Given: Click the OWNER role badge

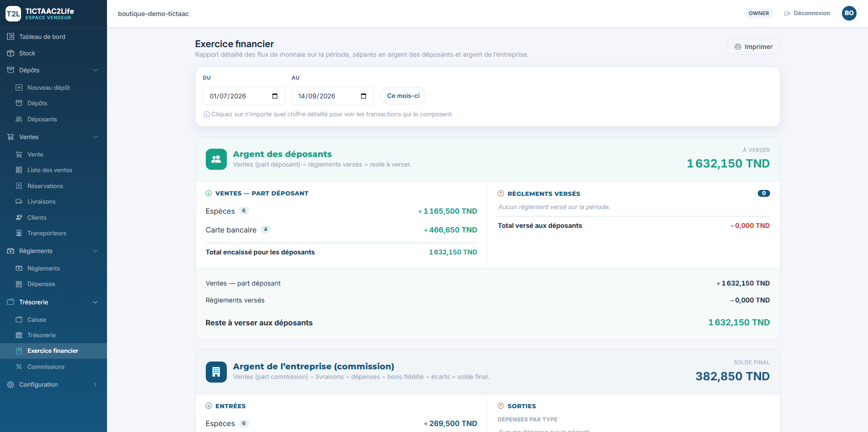Looking at the screenshot, I should pyautogui.click(x=759, y=13).
